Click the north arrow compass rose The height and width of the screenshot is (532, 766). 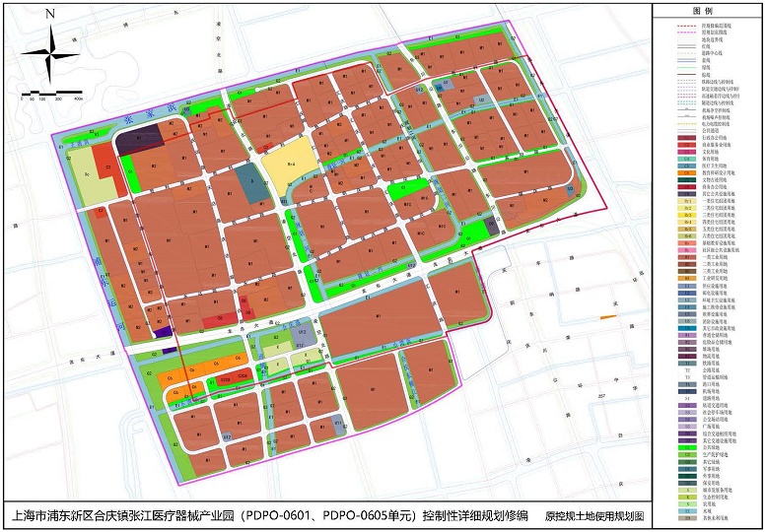pyautogui.click(x=50, y=53)
